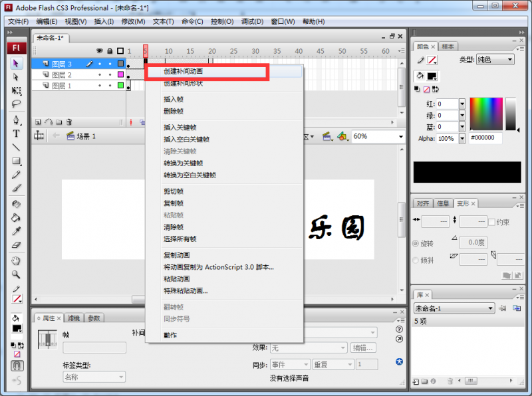Select the Line tool
The width and height of the screenshot is (532, 396).
(16, 147)
